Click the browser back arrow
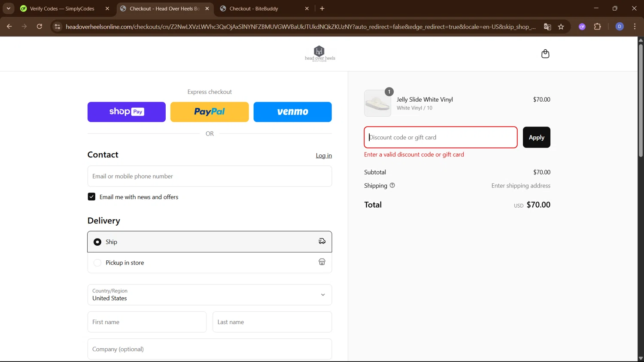644x362 pixels. point(9,27)
